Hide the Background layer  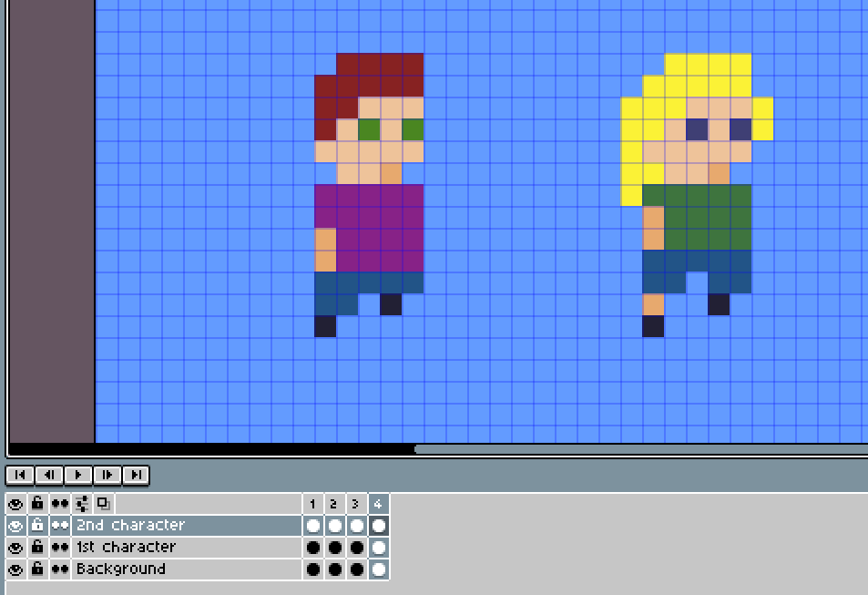click(x=15, y=569)
